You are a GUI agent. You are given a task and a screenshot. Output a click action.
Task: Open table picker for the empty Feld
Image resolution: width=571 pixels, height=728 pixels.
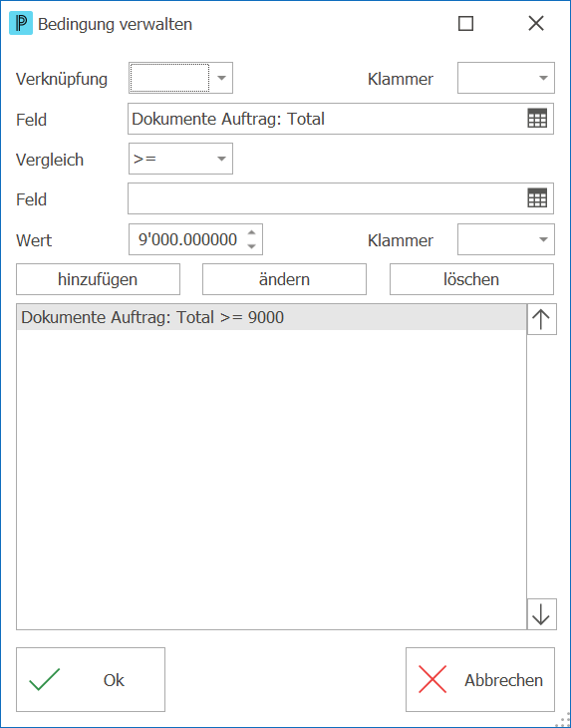tap(537, 198)
